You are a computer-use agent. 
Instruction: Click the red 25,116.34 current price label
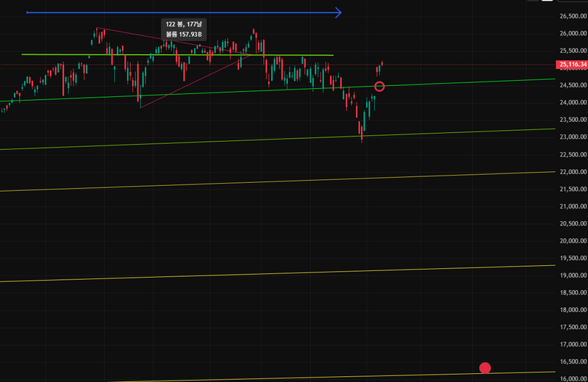(573, 65)
